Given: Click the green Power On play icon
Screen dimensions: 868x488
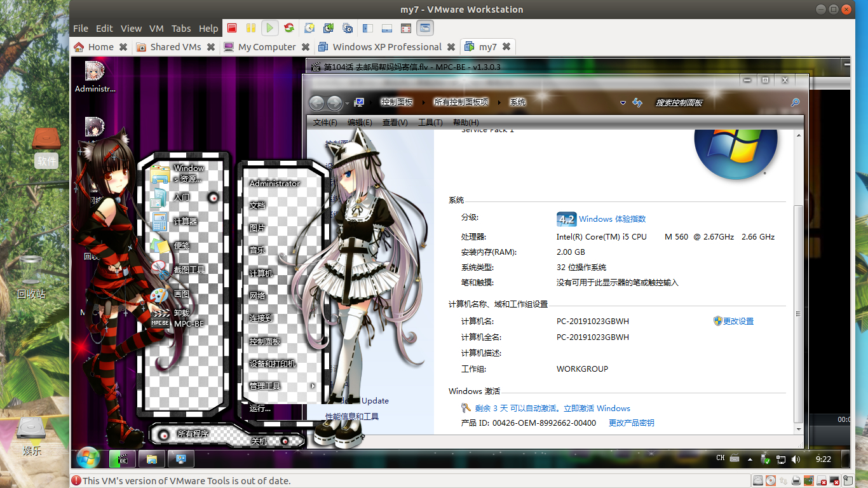Looking at the screenshot, I should pos(270,28).
